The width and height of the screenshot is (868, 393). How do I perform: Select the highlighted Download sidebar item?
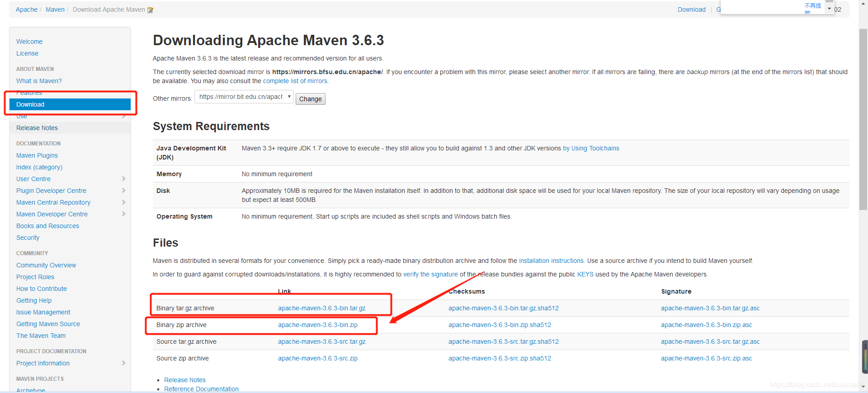70,104
